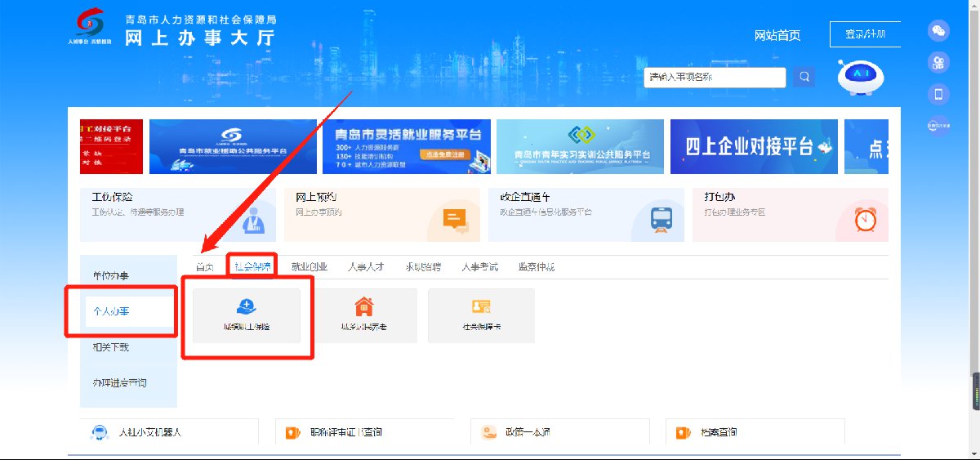Click the orange chat icon on 网上预约 card

coord(454,219)
